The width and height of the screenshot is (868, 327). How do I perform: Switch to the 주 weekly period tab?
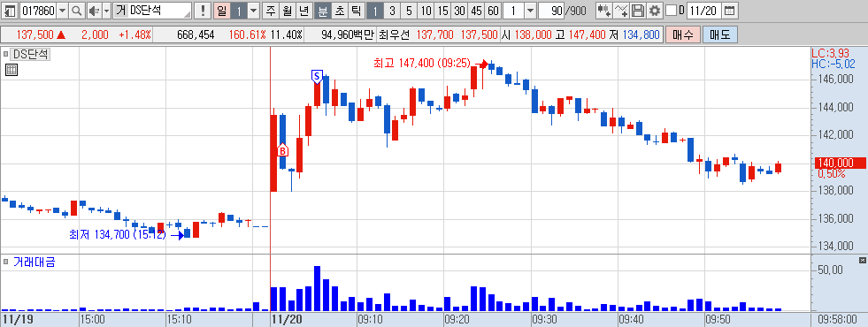270,11
